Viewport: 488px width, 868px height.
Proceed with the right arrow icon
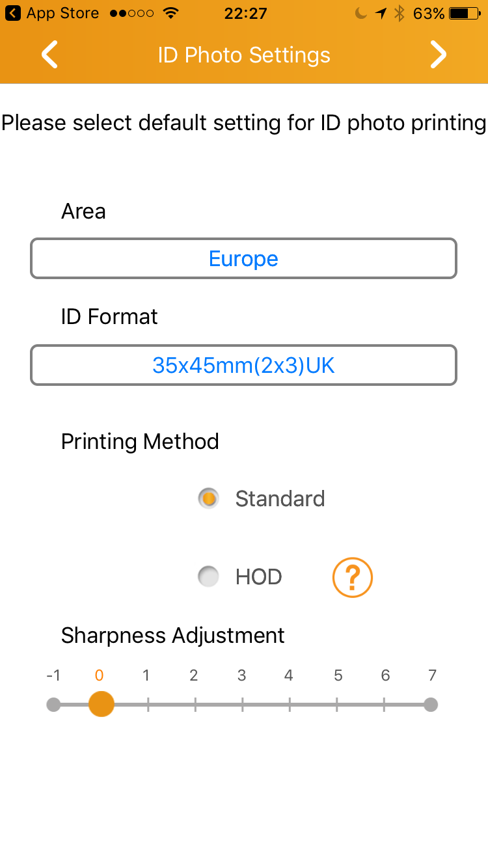tap(439, 55)
